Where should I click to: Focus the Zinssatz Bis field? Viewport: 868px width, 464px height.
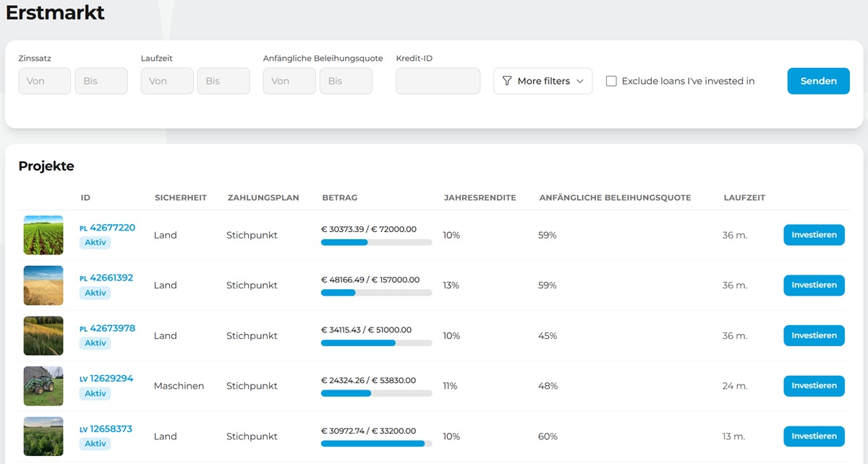pos(101,81)
